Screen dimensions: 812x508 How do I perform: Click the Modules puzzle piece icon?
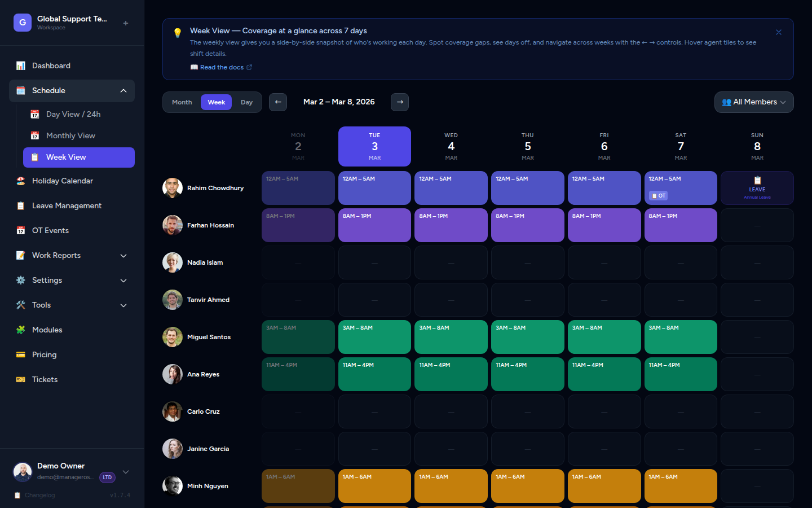pyautogui.click(x=21, y=330)
